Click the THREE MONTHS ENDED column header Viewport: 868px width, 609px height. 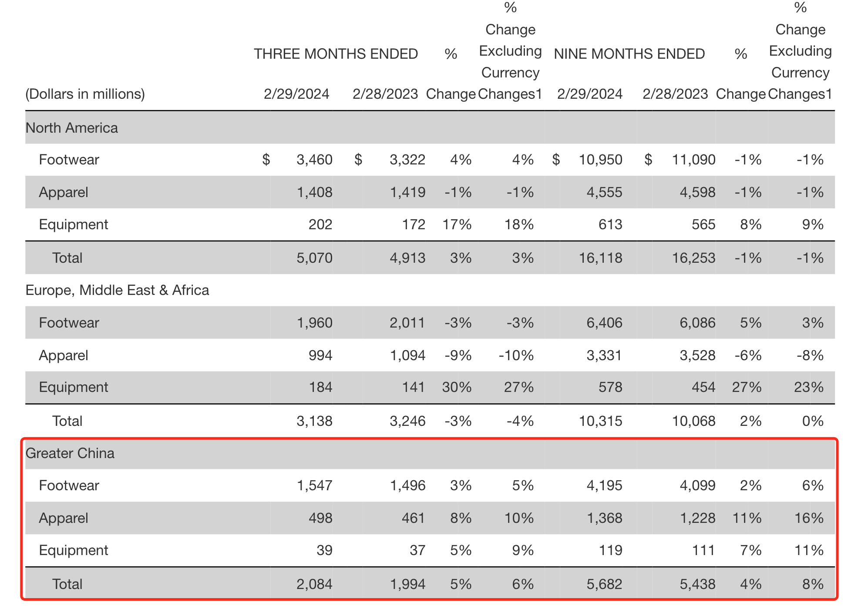336,54
